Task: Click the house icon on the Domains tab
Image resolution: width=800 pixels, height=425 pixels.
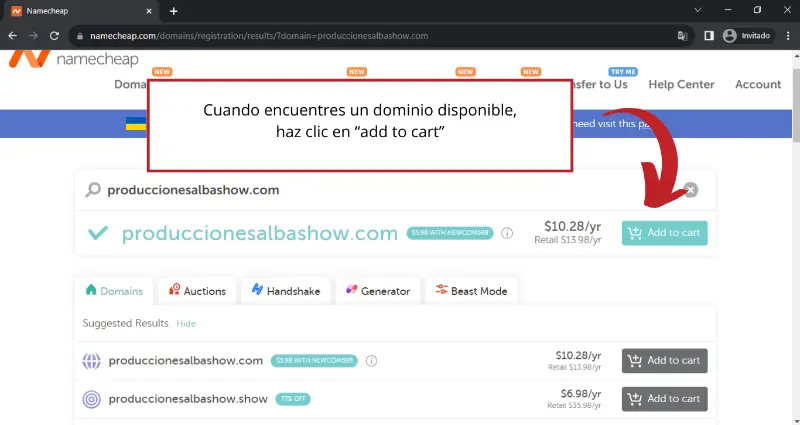Action: pos(91,290)
